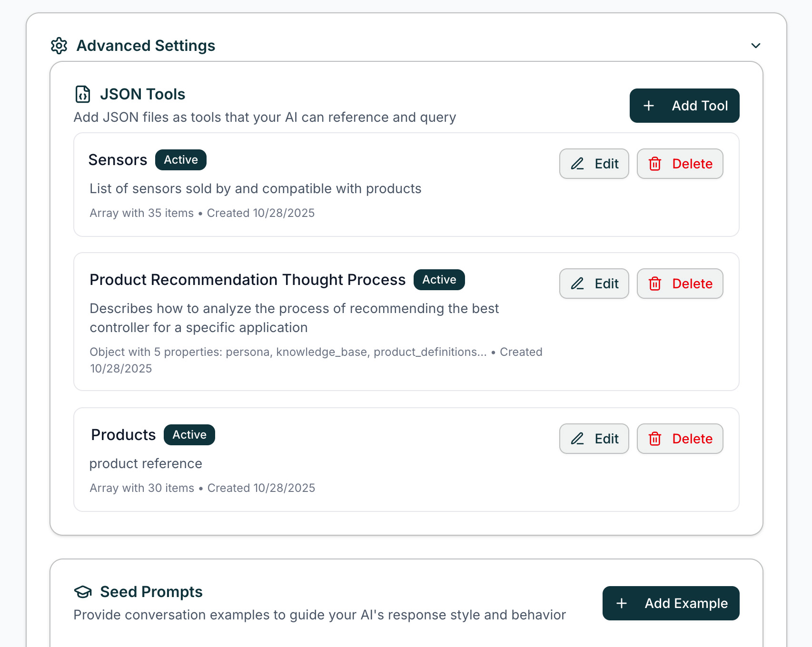The width and height of the screenshot is (812, 647).
Task: Toggle the Active badge on Products tool
Action: click(x=189, y=434)
